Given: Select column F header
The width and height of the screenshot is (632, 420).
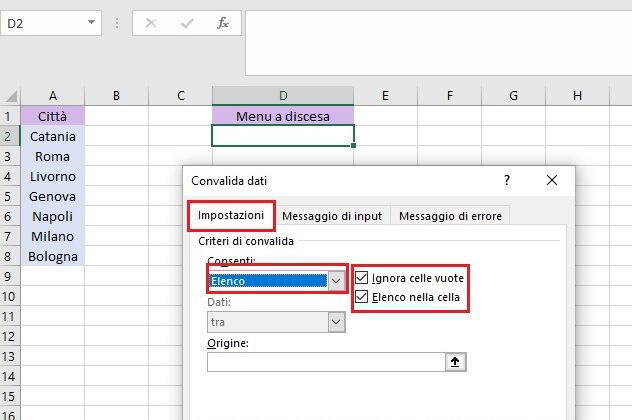Looking at the screenshot, I should tap(450, 96).
